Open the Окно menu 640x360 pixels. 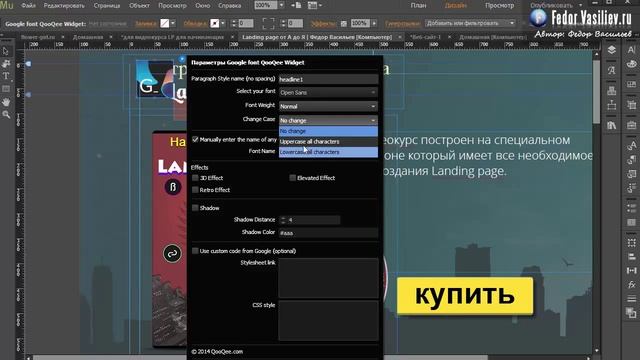(x=202, y=6)
